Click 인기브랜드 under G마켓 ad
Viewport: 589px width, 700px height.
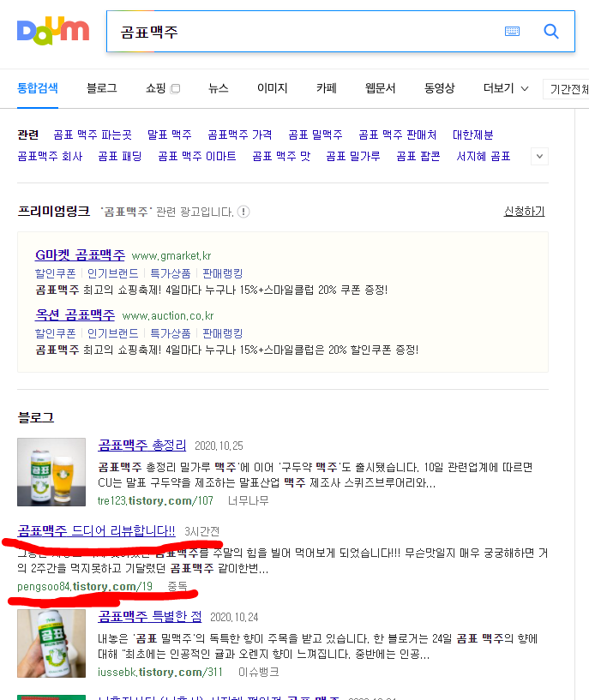pyautogui.click(x=113, y=273)
